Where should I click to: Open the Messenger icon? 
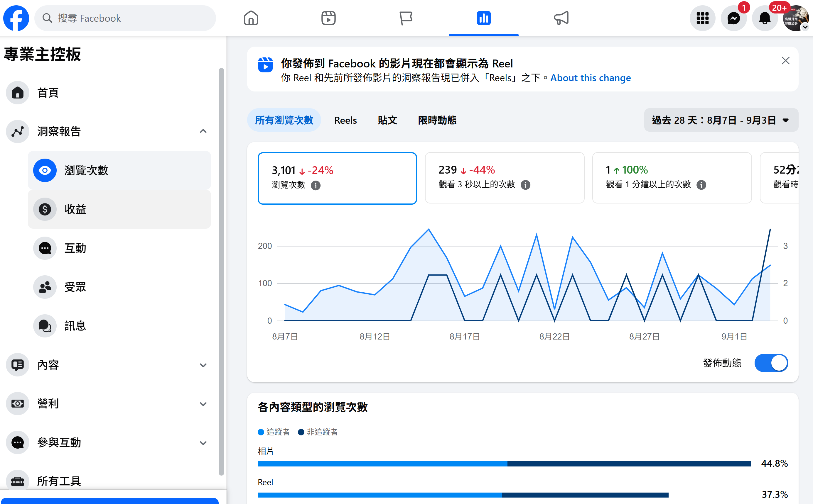click(x=733, y=18)
